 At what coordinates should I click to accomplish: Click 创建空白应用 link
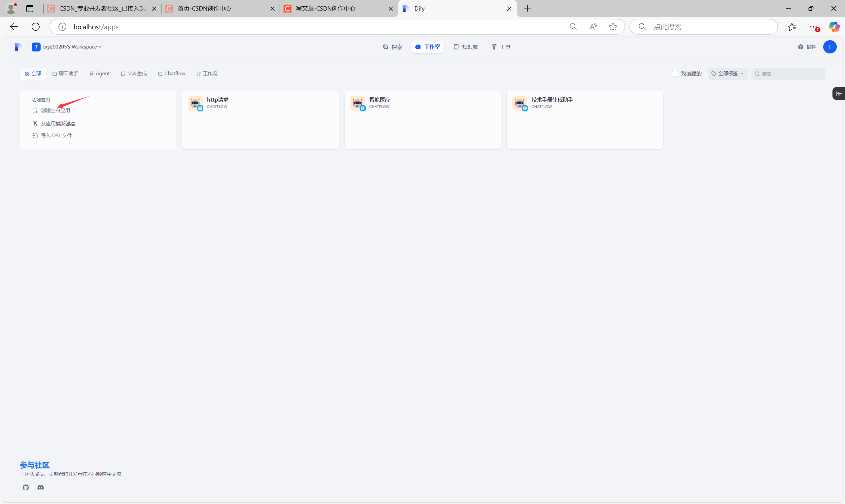coord(55,110)
